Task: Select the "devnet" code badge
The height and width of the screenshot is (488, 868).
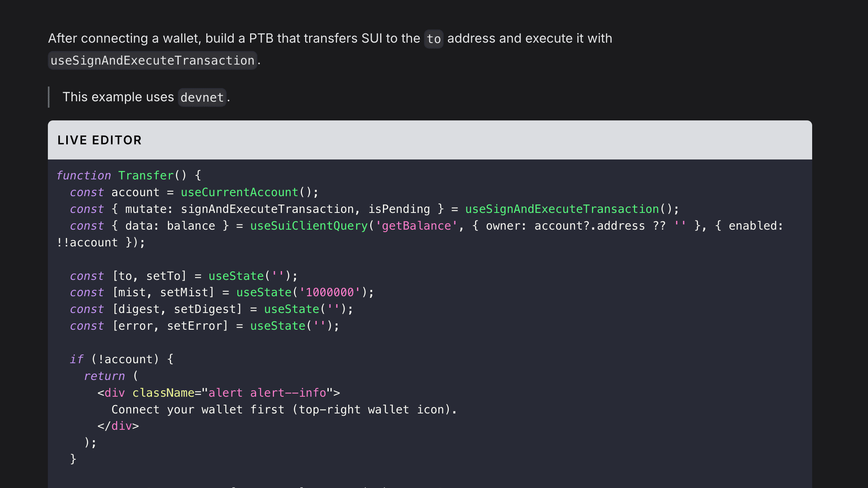Action: (x=201, y=97)
